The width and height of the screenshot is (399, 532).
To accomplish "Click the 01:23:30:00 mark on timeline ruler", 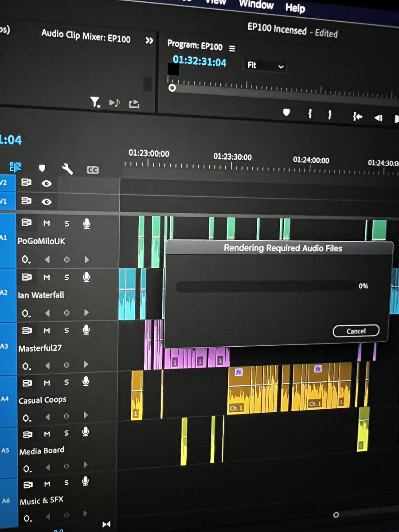I will pos(232,157).
